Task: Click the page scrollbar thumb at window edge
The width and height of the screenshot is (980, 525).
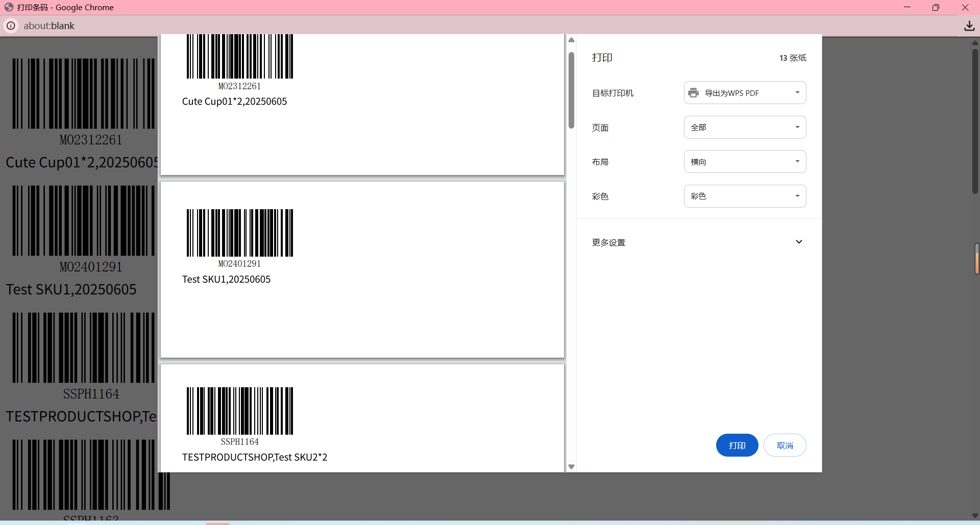Action: 975,121
